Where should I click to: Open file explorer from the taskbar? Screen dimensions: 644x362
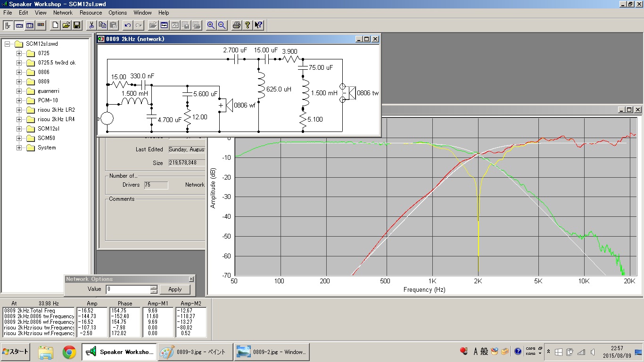click(46, 352)
